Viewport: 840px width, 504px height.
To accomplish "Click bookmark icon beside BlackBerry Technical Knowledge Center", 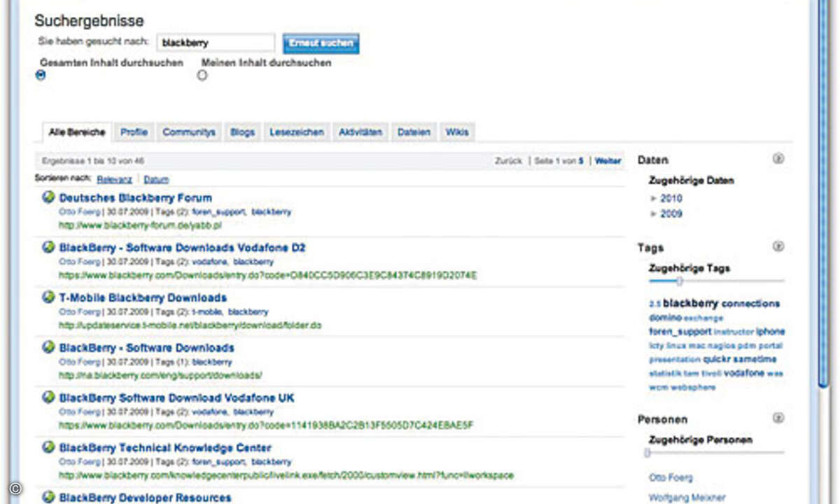I will pos(48,447).
